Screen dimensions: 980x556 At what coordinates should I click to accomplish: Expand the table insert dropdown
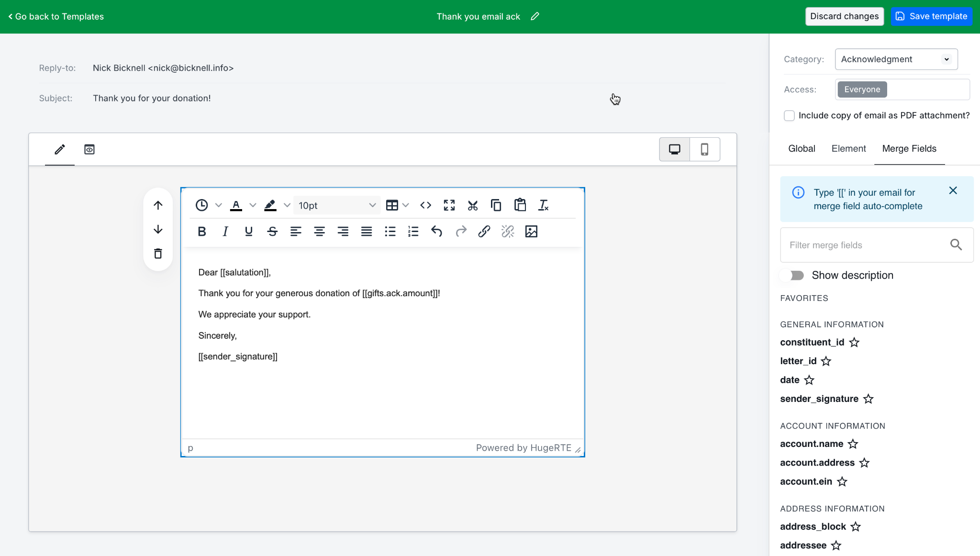pos(406,205)
